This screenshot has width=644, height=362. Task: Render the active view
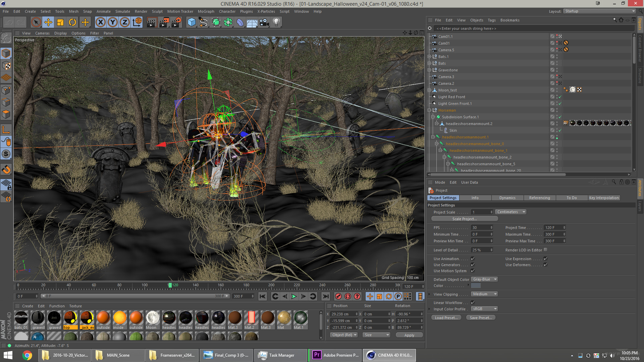click(x=152, y=22)
